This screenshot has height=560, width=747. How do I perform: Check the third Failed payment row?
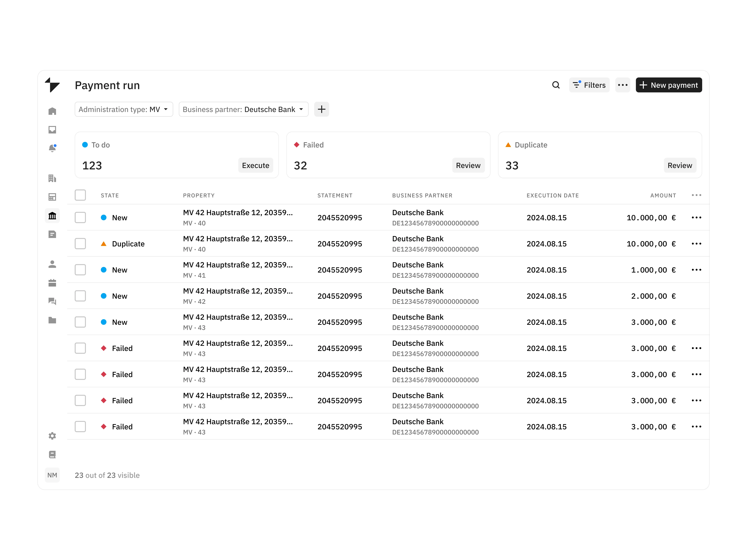[80, 400]
